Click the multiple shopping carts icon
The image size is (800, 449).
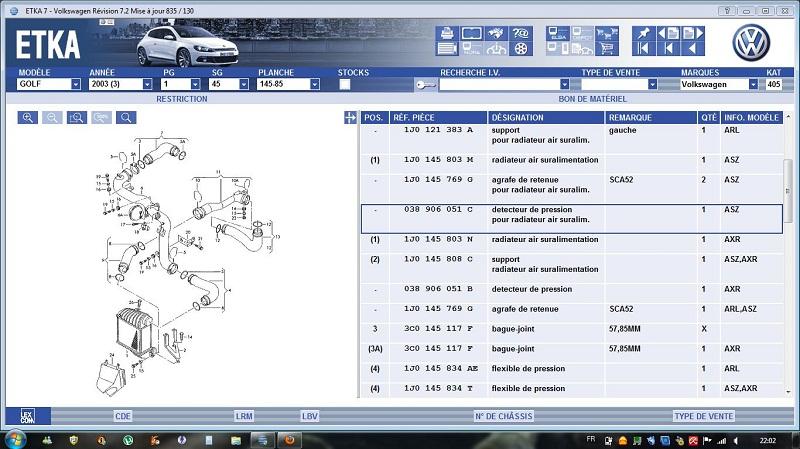pos(606,33)
